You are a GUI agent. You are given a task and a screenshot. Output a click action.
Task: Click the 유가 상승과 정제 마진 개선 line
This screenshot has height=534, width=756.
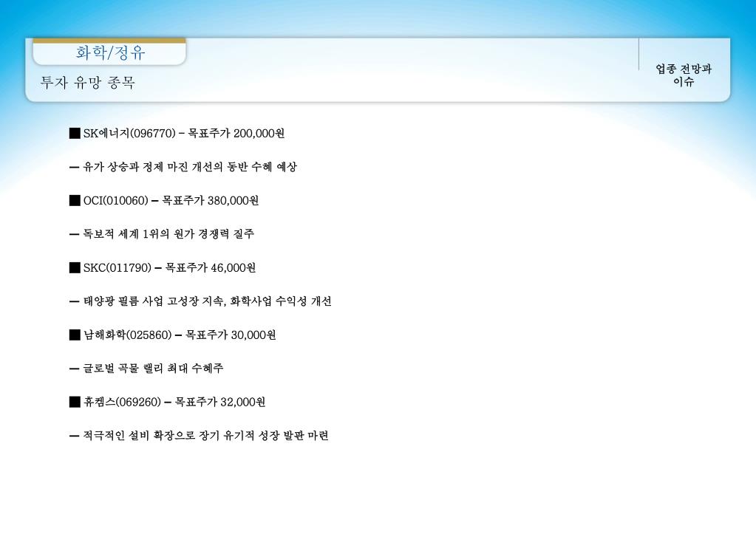click(x=183, y=167)
